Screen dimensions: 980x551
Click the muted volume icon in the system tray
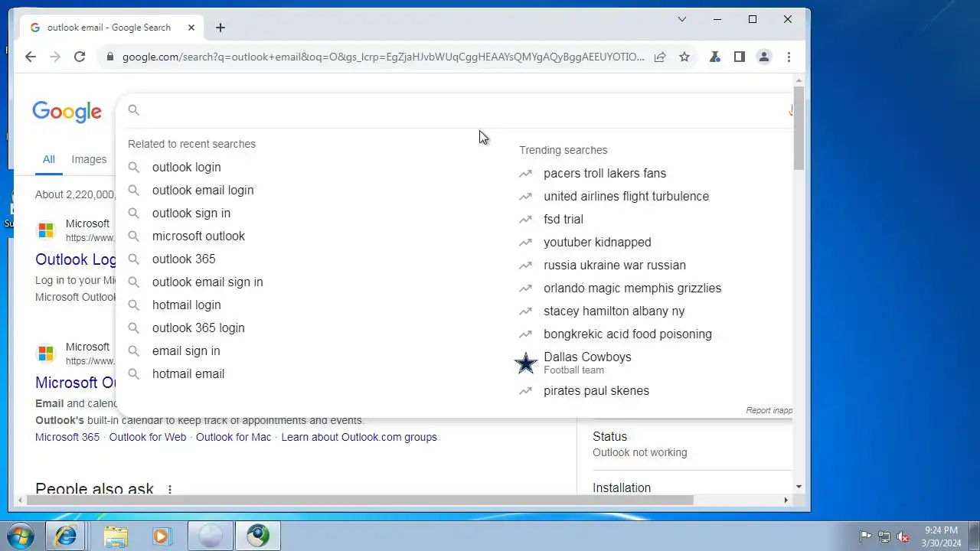(x=903, y=536)
